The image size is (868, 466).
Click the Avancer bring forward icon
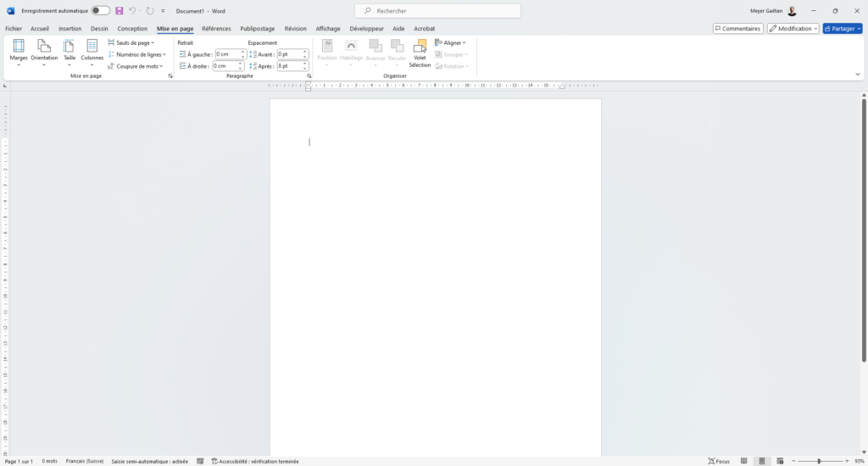coord(376,53)
